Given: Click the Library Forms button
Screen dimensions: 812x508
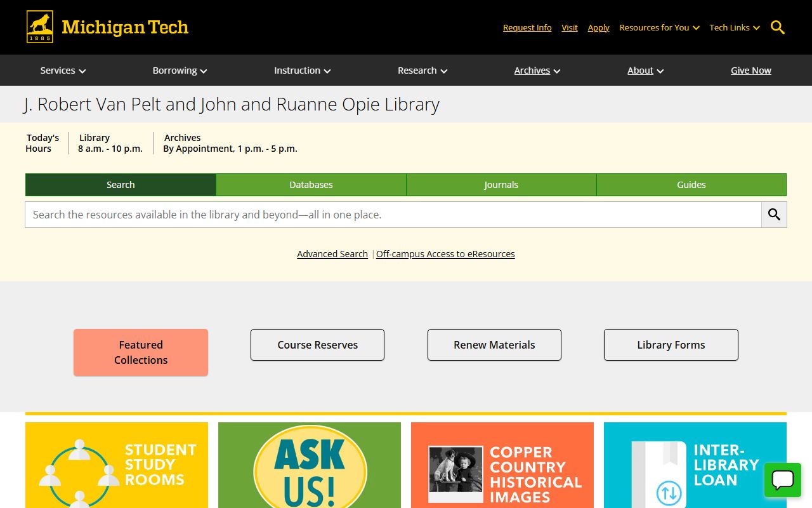Looking at the screenshot, I should 671,345.
